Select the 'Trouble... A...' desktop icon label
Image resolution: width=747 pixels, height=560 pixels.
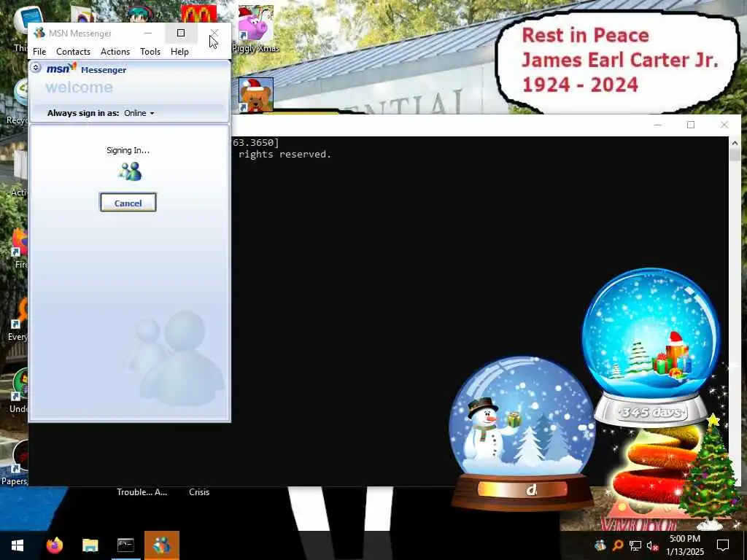pos(142,492)
